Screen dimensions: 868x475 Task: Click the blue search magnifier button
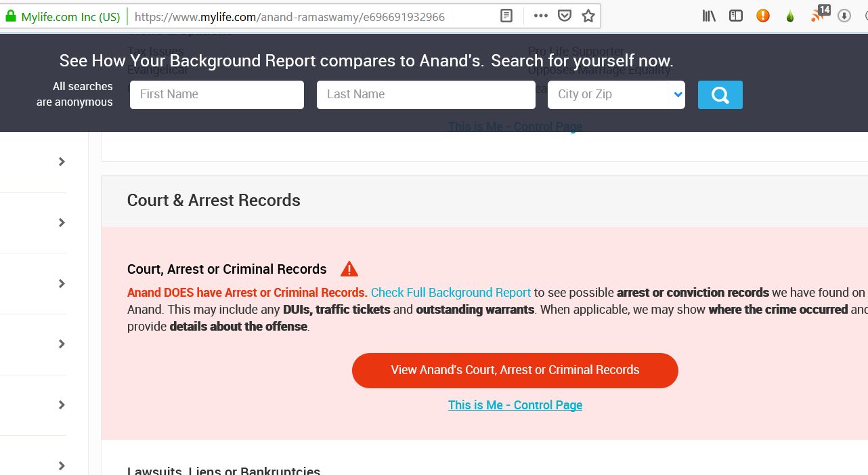pyautogui.click(x=720, y=95)
